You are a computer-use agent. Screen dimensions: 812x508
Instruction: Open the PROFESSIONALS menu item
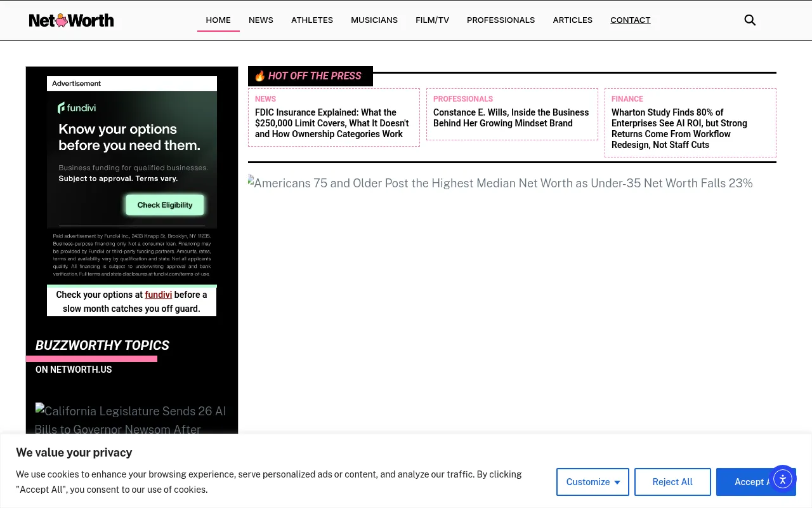501,20
